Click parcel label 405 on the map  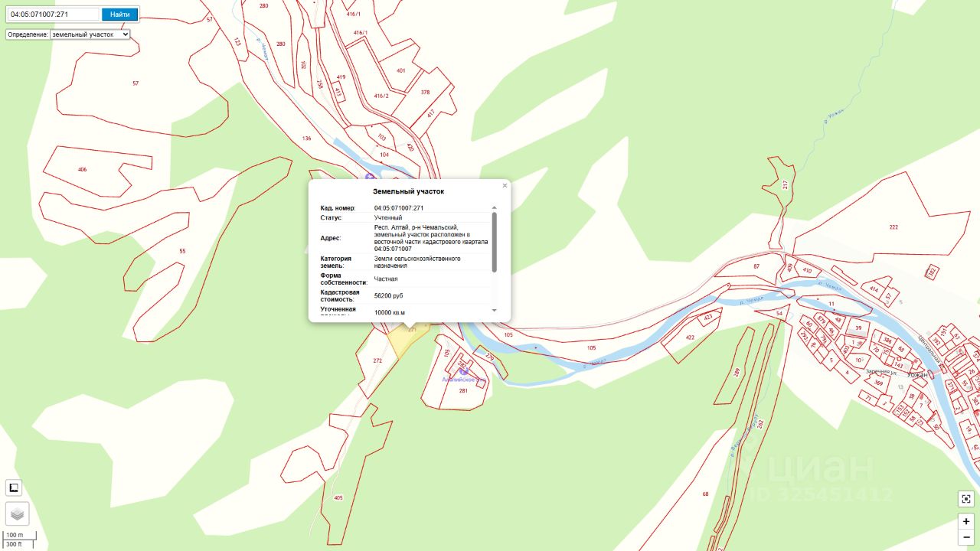click(x=338, y=498)
